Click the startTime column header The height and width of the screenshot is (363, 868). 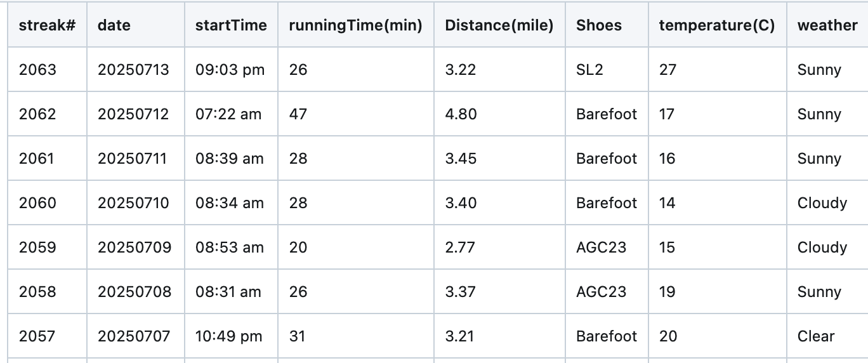pos(231,25)
